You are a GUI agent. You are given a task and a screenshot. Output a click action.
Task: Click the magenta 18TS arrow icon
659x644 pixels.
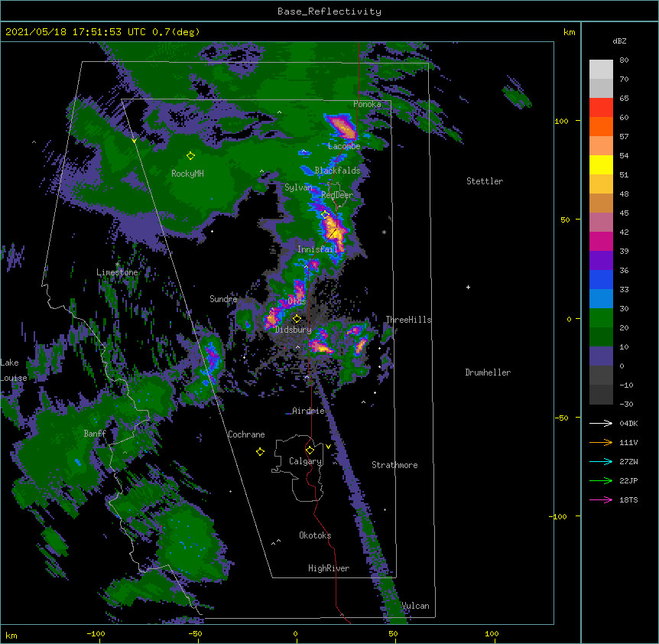[601, 499]
